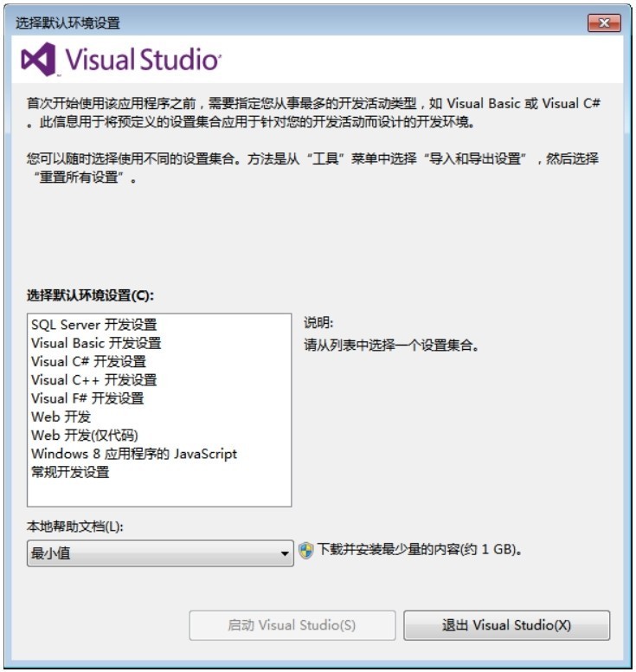The image size is (636, 672).
Task: Select 常规开发设置 at the bottom of the list
Action: pos(70,472)
